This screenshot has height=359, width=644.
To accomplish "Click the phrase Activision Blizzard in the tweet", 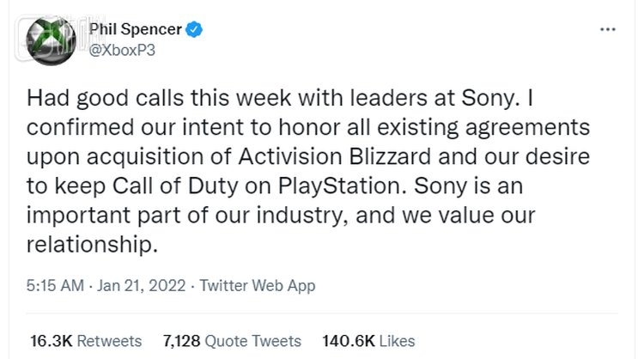I will coord(354,157).
